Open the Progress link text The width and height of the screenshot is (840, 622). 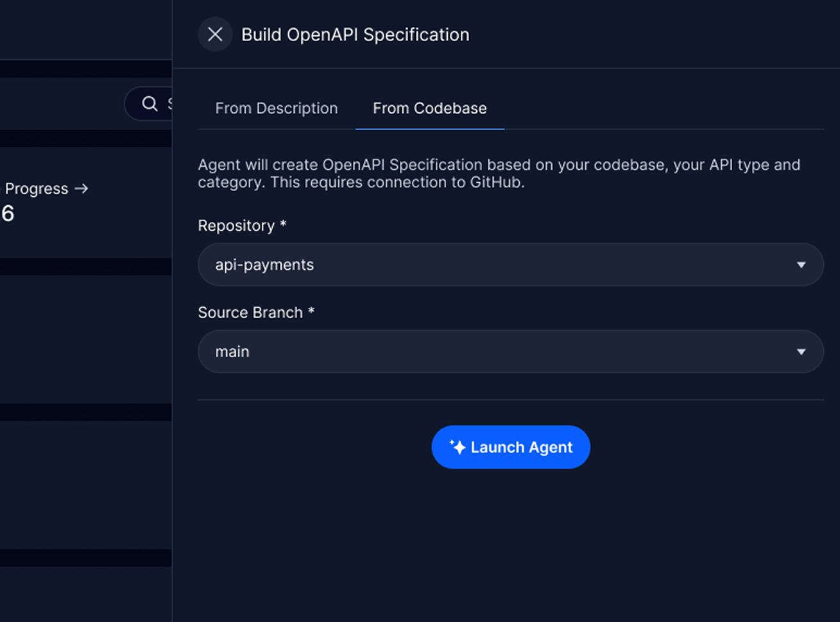(x=37, y=189)
